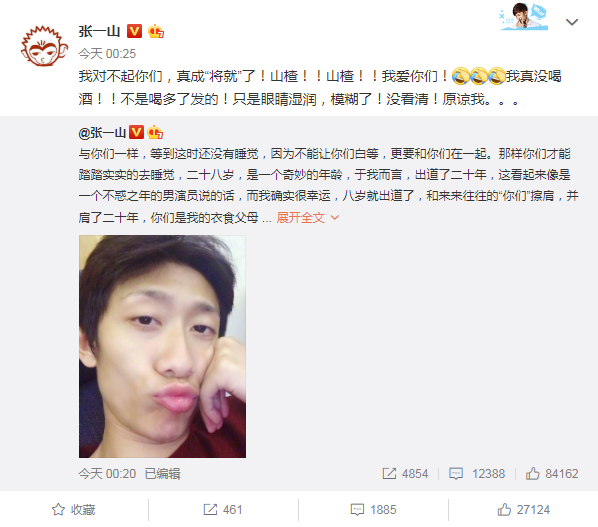Like the original post showing 84162
Screen dimensions: 598x527
(x=552, y=474)
